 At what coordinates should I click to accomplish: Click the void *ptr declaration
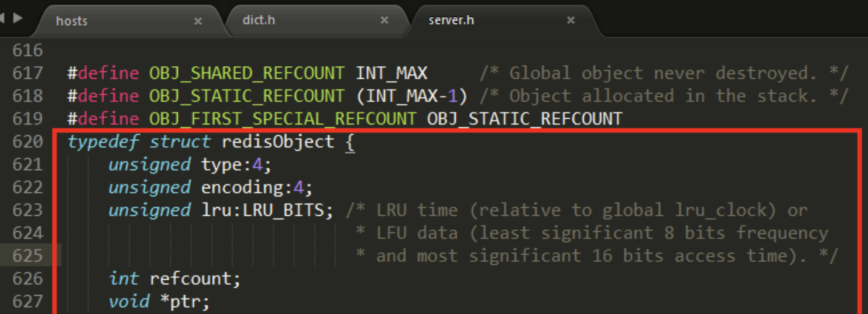click(x=159, y=301)
